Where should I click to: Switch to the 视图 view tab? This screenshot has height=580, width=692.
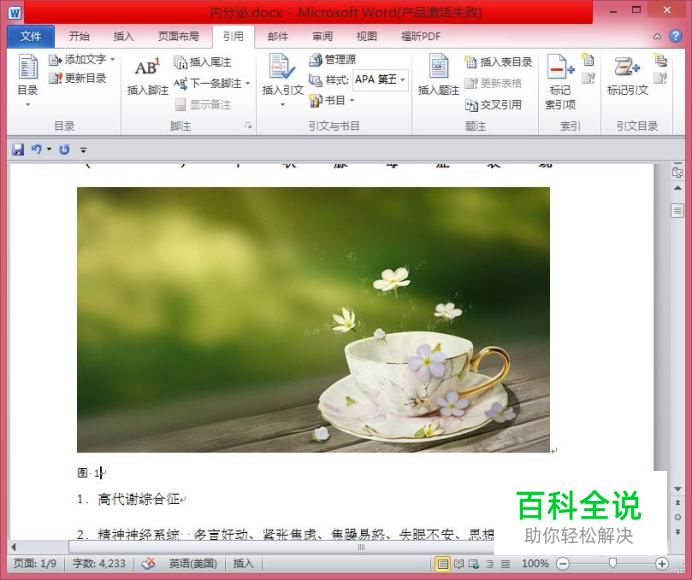coord(366,36)
